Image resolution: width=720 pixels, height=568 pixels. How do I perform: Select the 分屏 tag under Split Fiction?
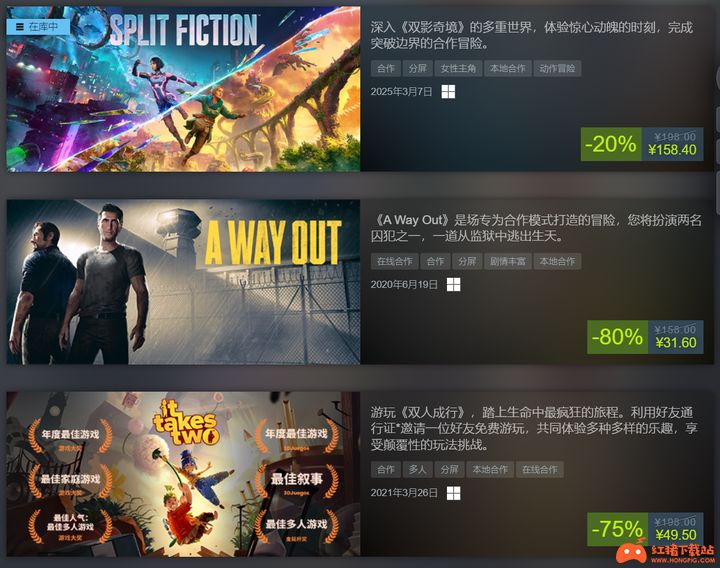pyautogui.click(x=417, y=68)
